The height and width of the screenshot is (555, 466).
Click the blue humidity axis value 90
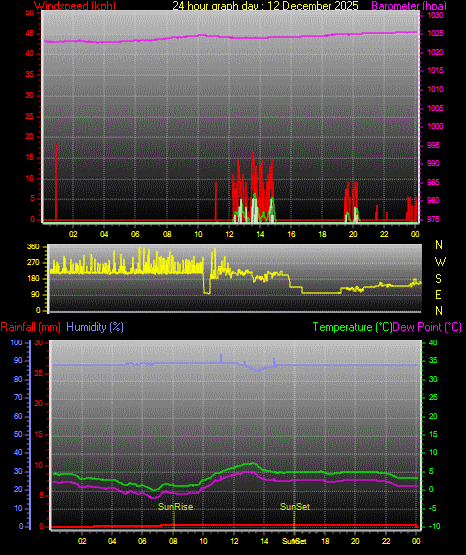(x=18, y=361)
